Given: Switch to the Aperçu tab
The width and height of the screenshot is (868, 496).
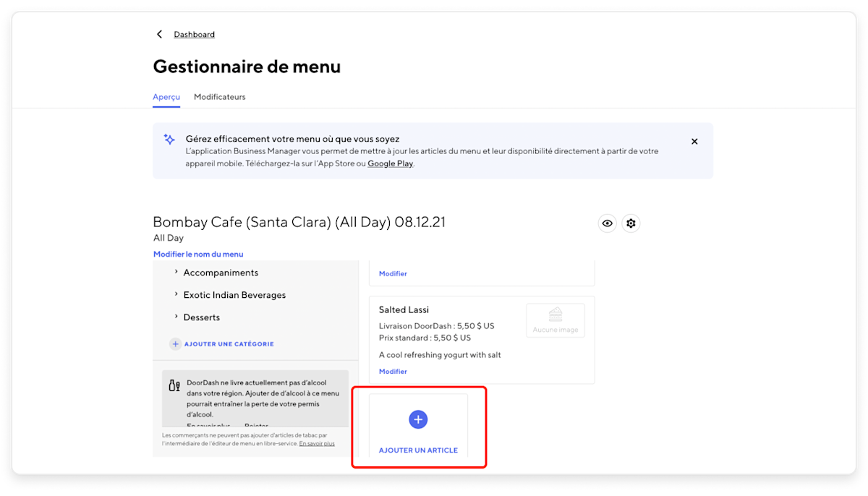Looking at the screenshot, I should [x=166, y=97].
